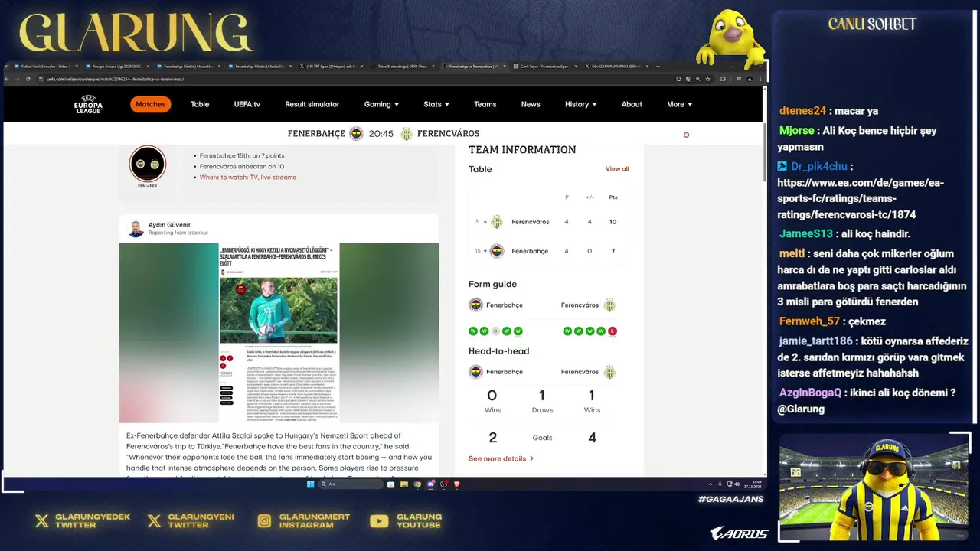This screenshot has height=551, width=980.
Task: Open Google Chrome from the taskbar
Action: point(417,484)
